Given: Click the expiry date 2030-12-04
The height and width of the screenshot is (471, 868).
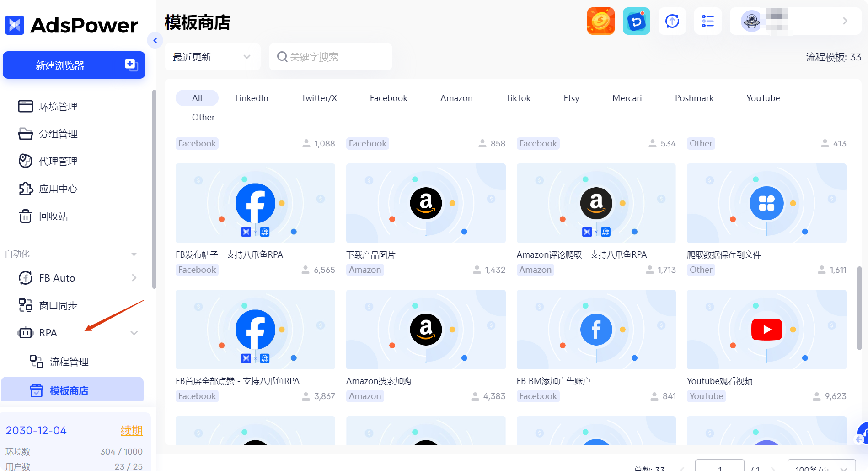Looking at the screenshot, I should click(x=36, y=430).
